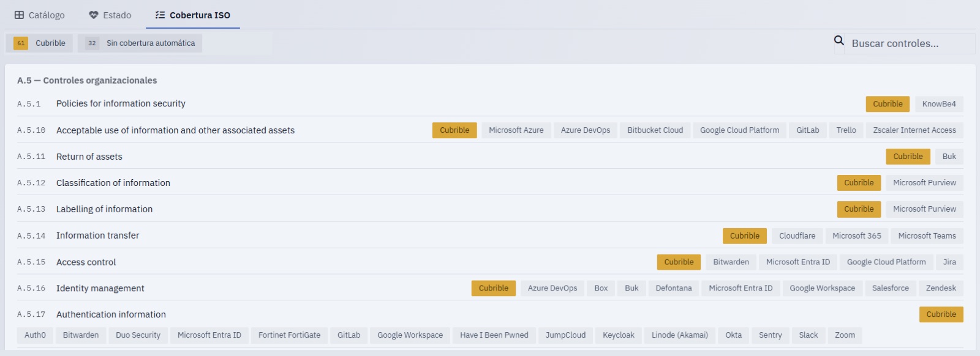Open the Catálogo tab
This screenshot has width=980, height=356.
click(40, 15)
